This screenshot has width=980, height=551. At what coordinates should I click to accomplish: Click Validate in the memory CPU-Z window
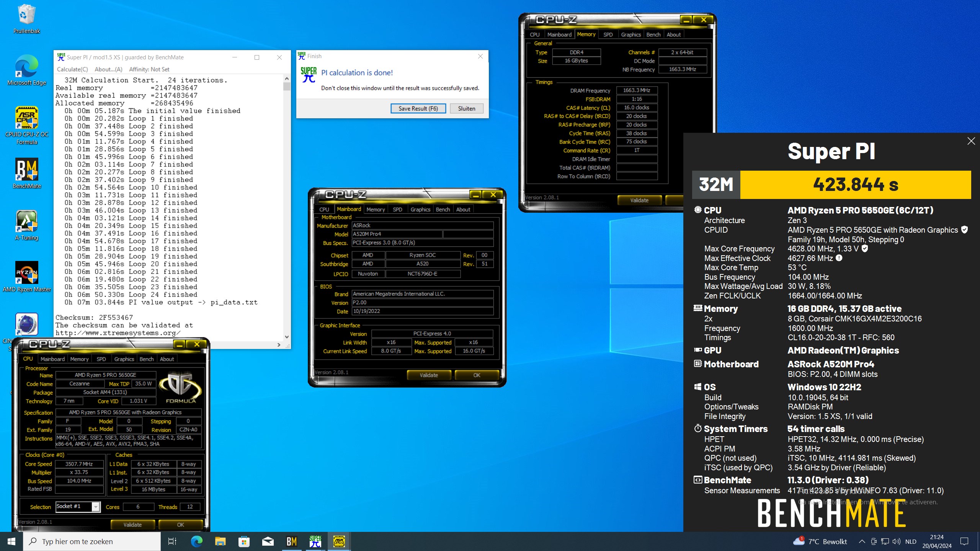click(x=639, y=200)
